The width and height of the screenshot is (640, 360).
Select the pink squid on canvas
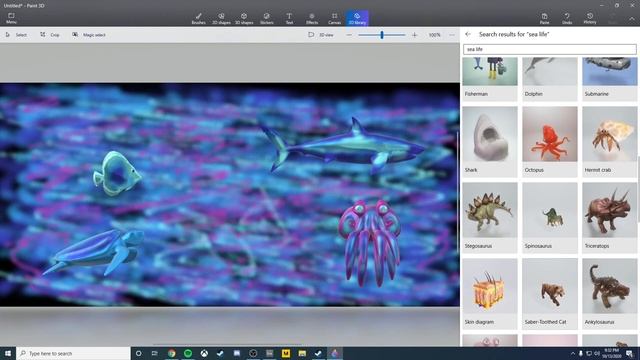(371, 243)
